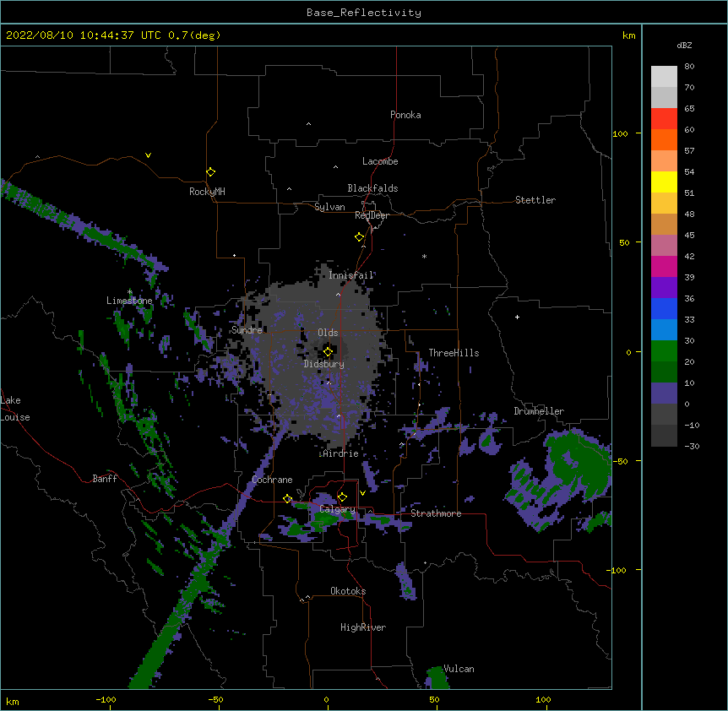The height and width of the screenshot is (711, 728).
Task: Pick the magenta 39-42 dBZ legend swatch
Action: pos(664,266)
